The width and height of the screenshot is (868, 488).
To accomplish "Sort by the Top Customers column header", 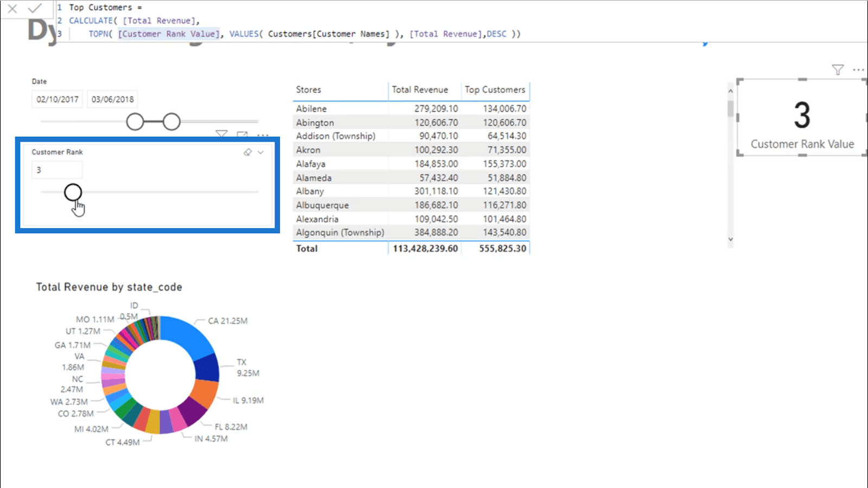I will [x=495, y=89].
